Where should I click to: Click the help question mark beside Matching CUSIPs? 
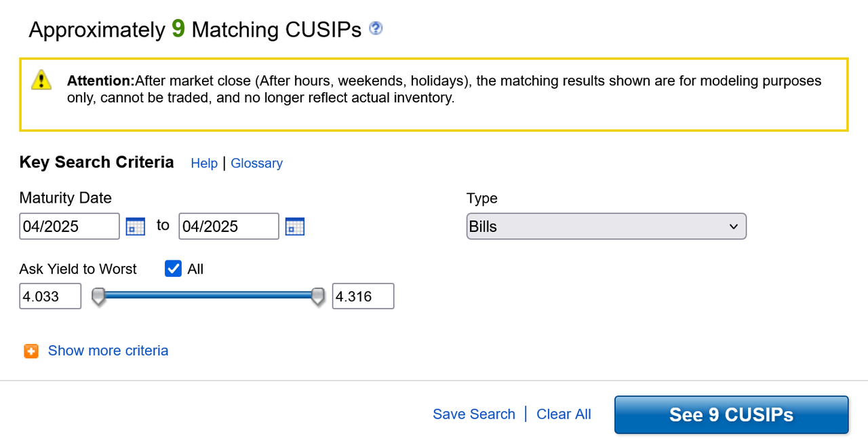tap(376, 28)
